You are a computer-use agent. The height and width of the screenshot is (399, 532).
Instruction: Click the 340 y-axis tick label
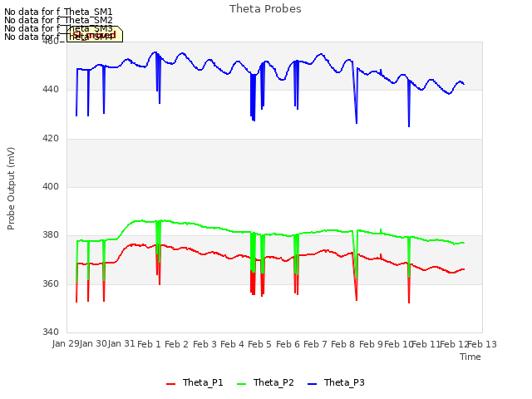click(x=51, y=332)
